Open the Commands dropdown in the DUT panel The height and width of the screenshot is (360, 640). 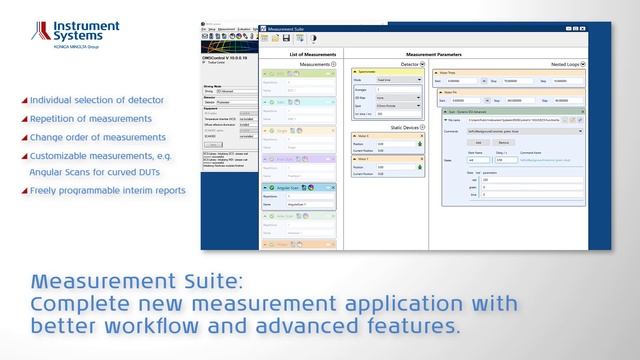point(525,131)
